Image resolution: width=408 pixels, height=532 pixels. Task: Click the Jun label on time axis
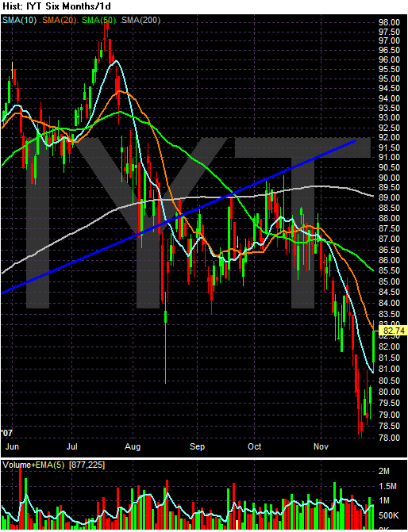[12, 446]
